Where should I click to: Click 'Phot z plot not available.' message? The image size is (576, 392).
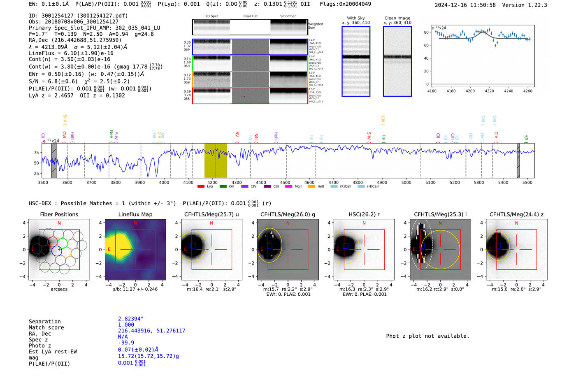pyautogui.click(x=427, y=336)
